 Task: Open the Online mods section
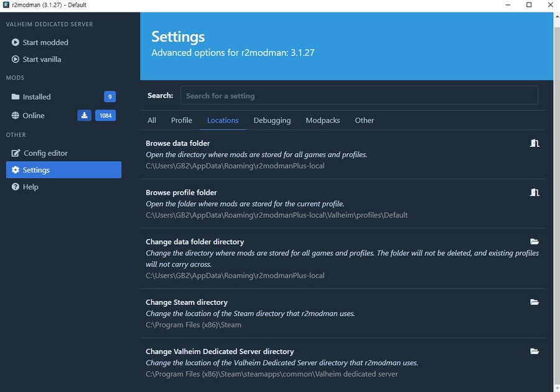click(x=34, y=115)
